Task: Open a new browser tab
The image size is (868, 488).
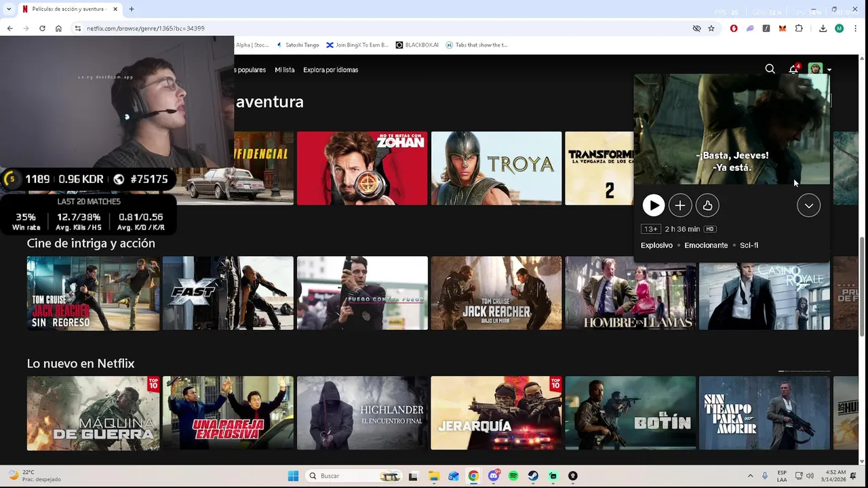Action: point(132,9)
